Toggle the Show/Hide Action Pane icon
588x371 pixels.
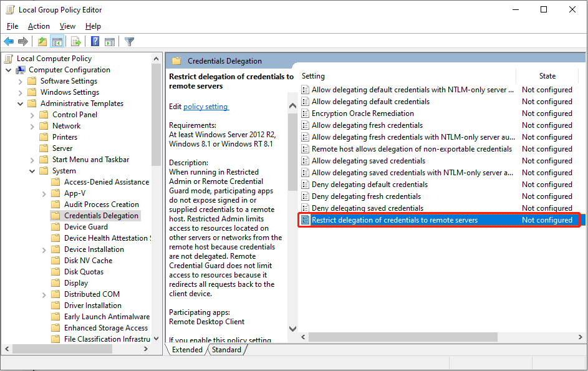[110, 41]
